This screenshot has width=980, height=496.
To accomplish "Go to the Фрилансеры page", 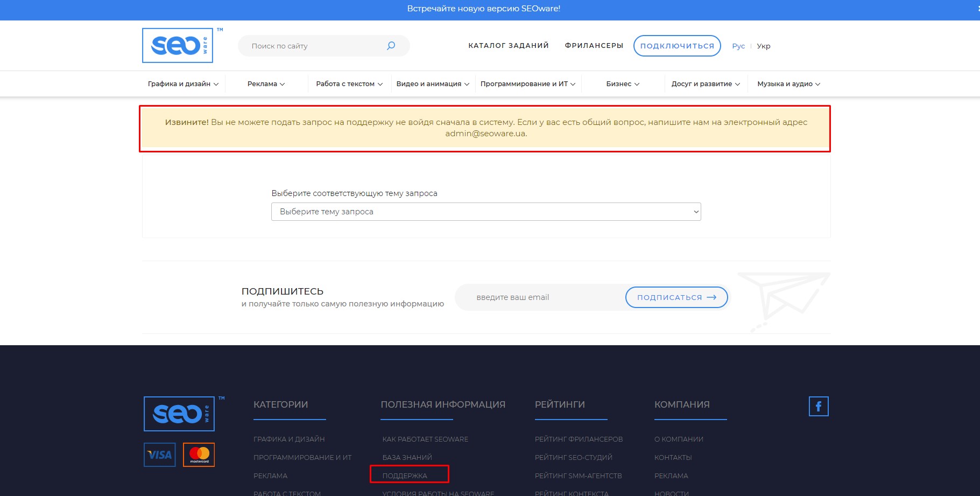I will tap(594, 46).
